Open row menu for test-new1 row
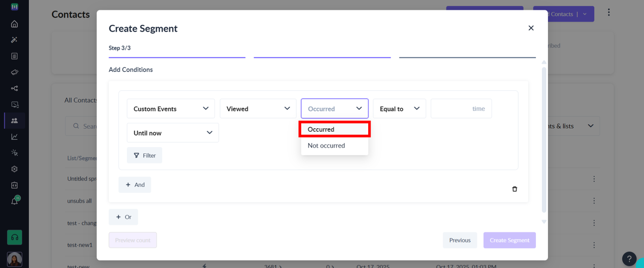Image resolution: width=644 pixels, height=268 pixels. pos(594,245)
